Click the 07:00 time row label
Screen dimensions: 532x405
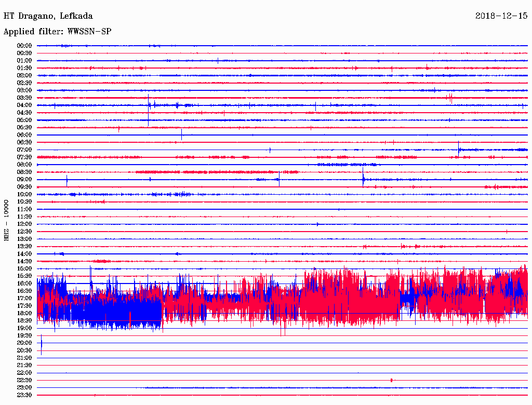coord(24,150)
